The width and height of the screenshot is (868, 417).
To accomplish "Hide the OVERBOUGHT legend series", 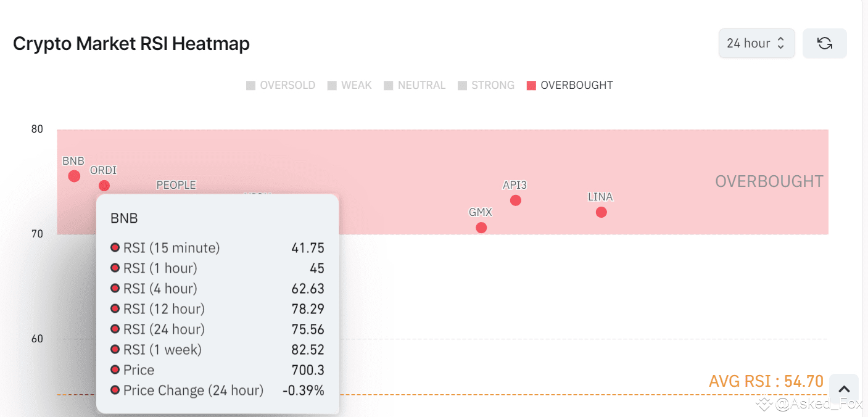I will tap(569, 85).
